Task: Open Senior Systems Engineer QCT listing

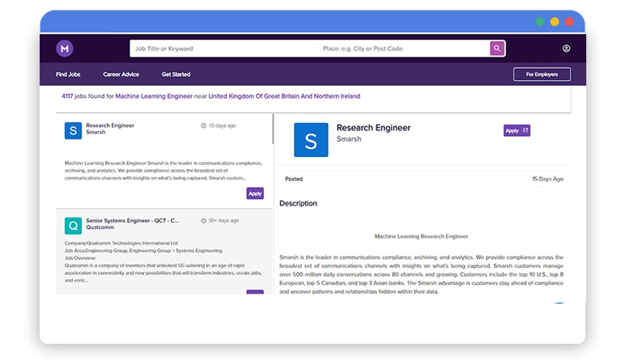Action: (x=132, y=220)
